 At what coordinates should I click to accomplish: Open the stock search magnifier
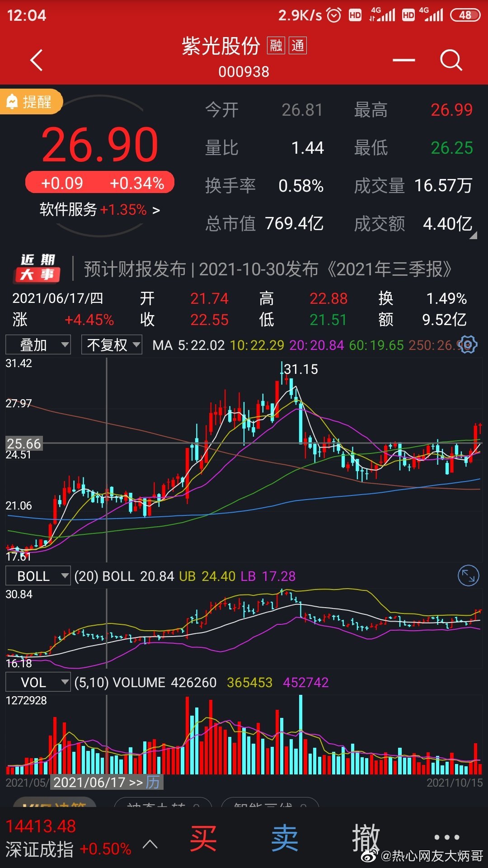pos(451,60)
